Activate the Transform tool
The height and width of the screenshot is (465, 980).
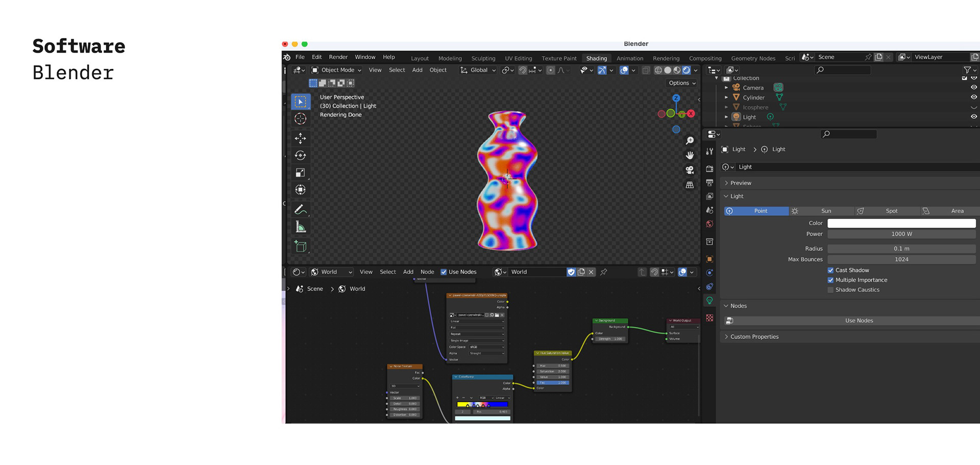(x=301, y=190)
